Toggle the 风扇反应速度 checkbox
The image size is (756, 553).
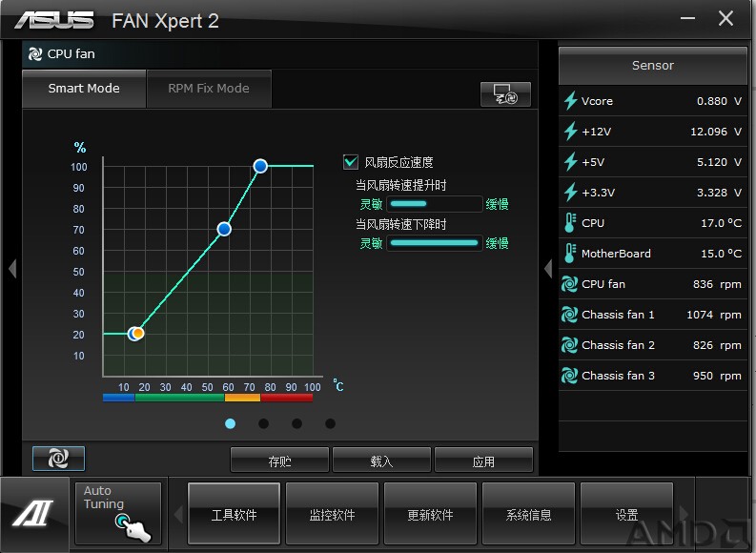351,162
